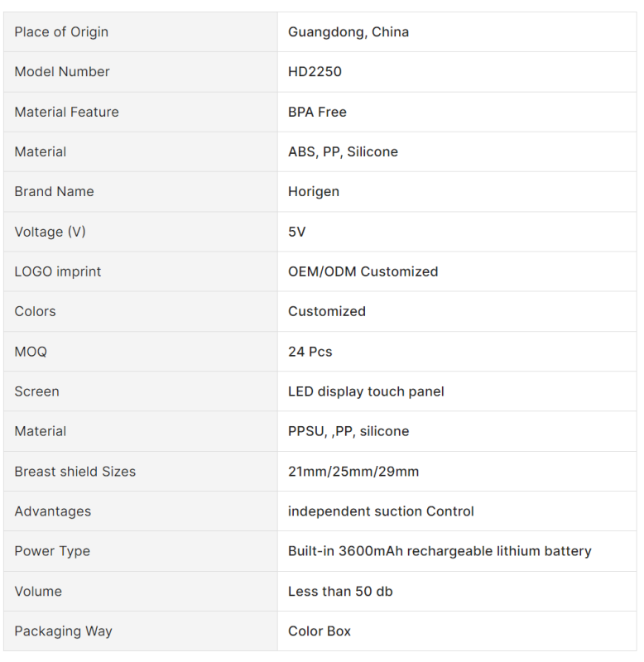Click the PPSU, ,PP, silicone value

tap(348, 431)
